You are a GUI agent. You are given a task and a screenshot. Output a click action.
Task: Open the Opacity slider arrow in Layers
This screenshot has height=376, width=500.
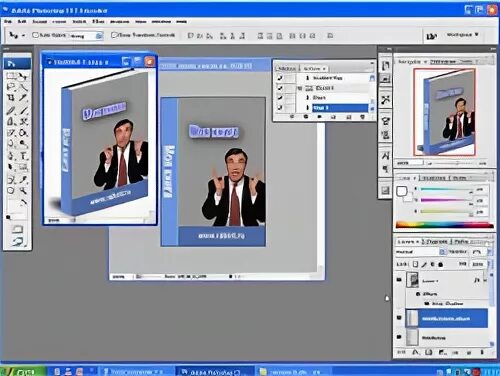tap(489, 252)
